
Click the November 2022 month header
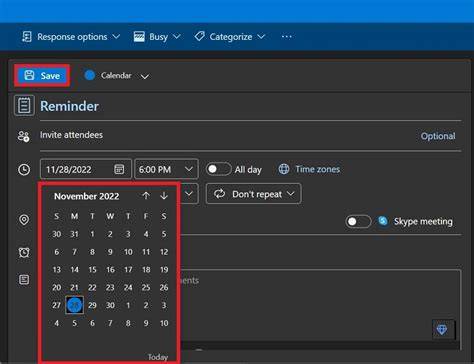tap(86, 196)
